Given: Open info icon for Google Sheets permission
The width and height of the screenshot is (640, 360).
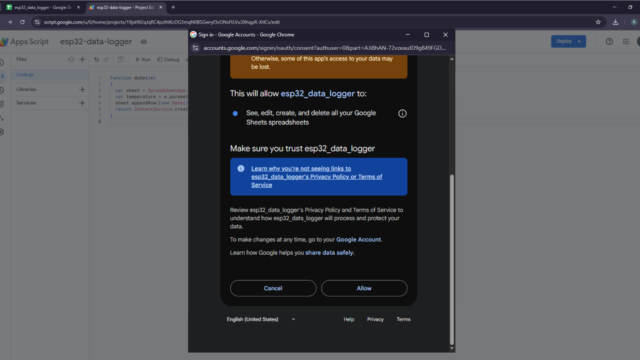Looking at the screenshot, I should pyautogui.click(x=402, y=113).
